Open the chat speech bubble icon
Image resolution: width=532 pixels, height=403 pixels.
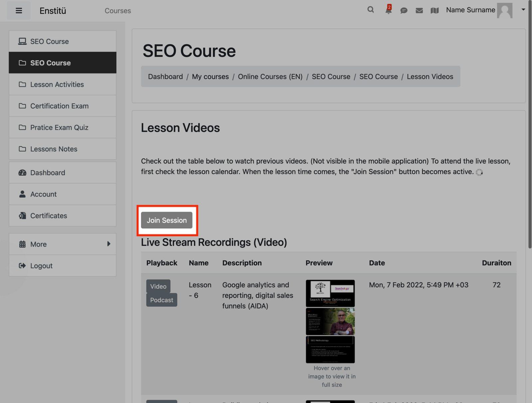[x=404, y=11]
